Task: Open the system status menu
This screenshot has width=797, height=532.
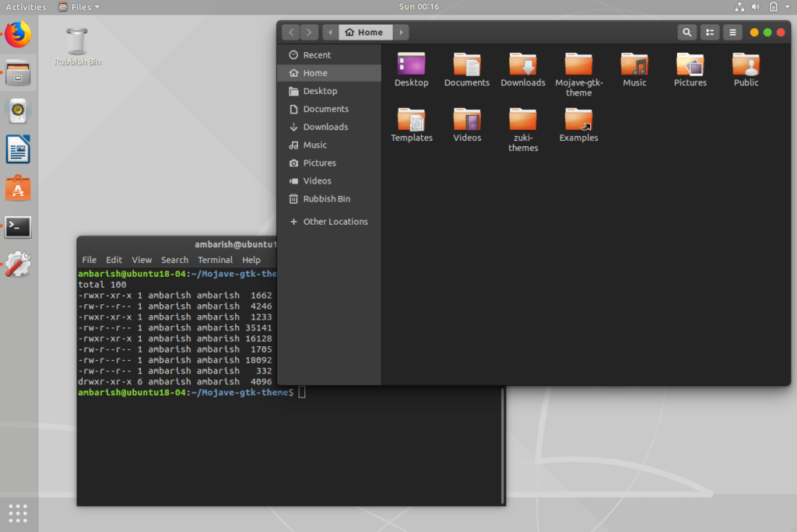Action: click(788, 6)
